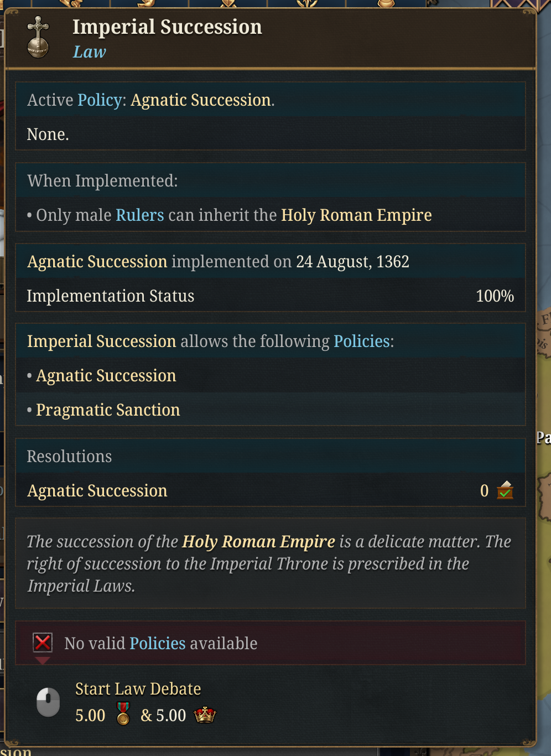Screen dimensions: 551x756
Task: Open the Agnatic Succession resolution ballot box icon
Action: pos(505,490)
